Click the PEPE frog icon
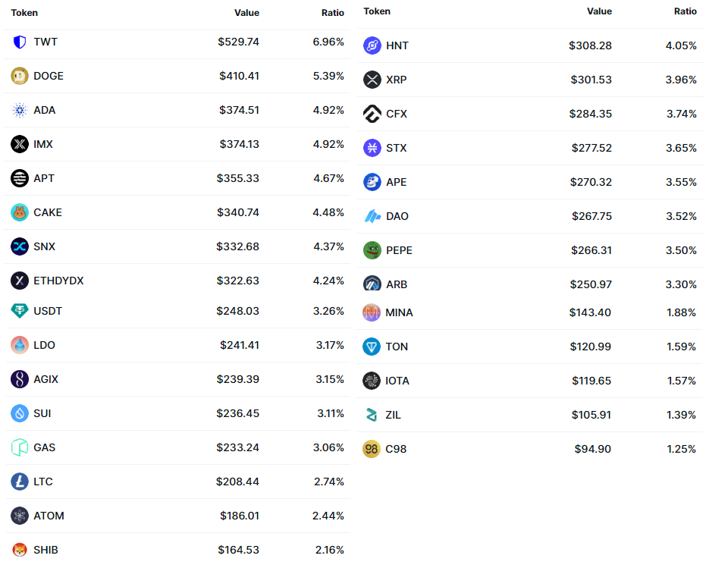Screen dimensions: 728x568 point(372,250)
